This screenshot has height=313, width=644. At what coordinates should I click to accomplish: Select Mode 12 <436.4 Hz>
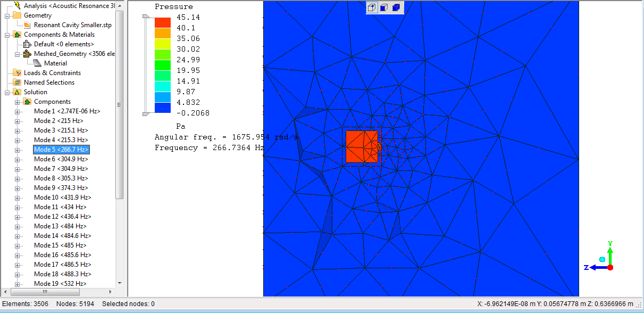click(63, 217)
